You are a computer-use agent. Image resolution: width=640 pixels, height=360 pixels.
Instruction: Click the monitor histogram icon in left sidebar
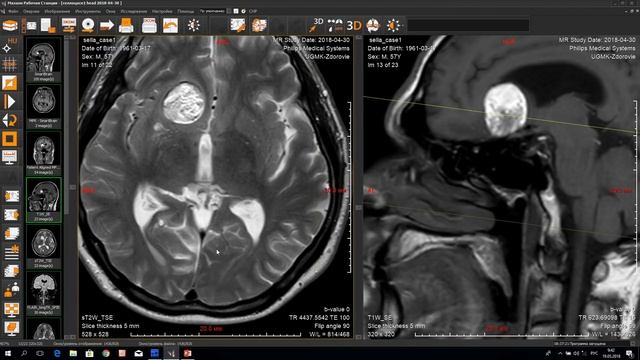(x=9, y=158)
